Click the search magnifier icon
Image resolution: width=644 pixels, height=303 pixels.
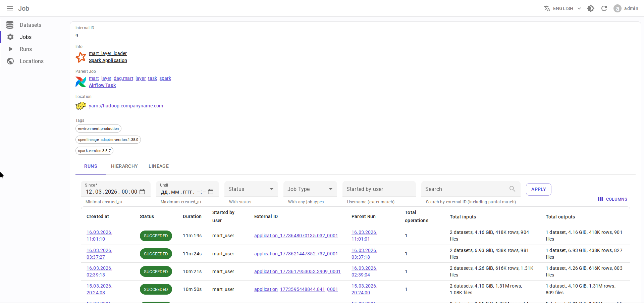pyautogui.click(x=512, y=189)
